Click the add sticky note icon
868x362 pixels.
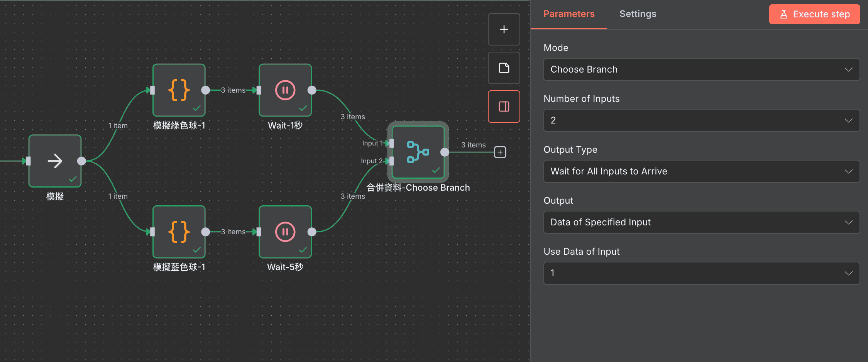click(504, 68)
